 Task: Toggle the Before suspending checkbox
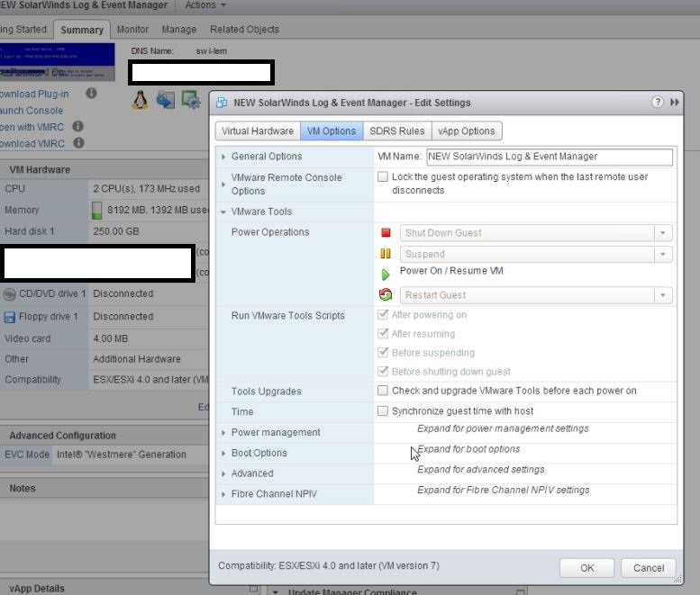[383, 352]
